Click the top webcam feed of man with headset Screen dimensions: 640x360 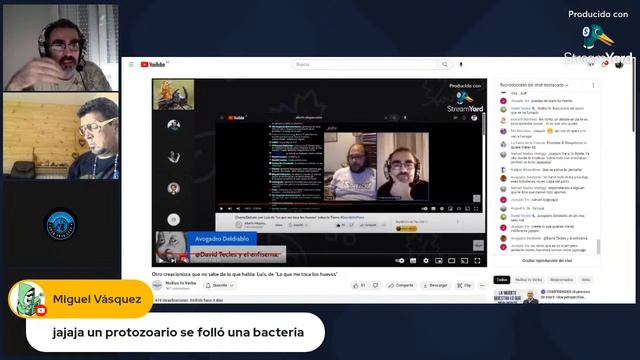tap(61, 48)
